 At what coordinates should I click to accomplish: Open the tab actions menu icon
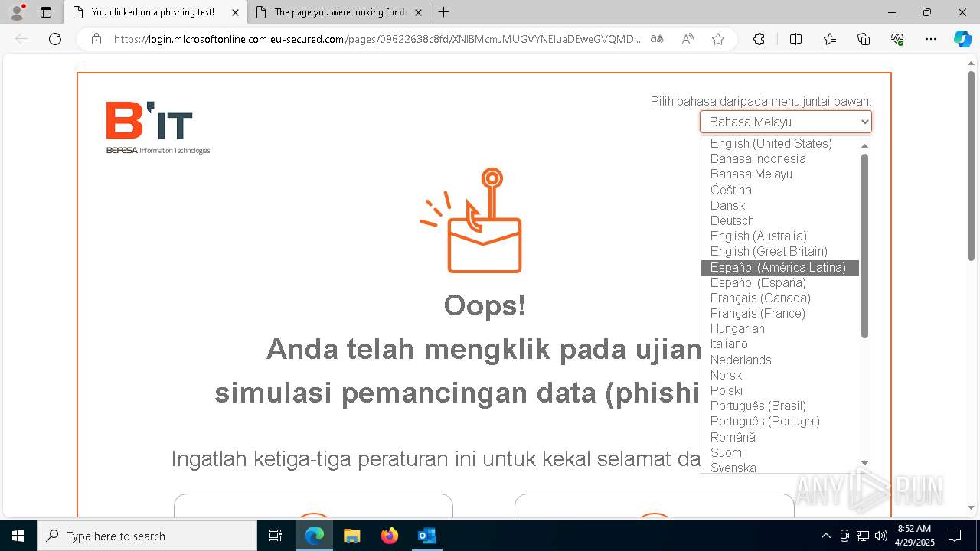(46, 12)
